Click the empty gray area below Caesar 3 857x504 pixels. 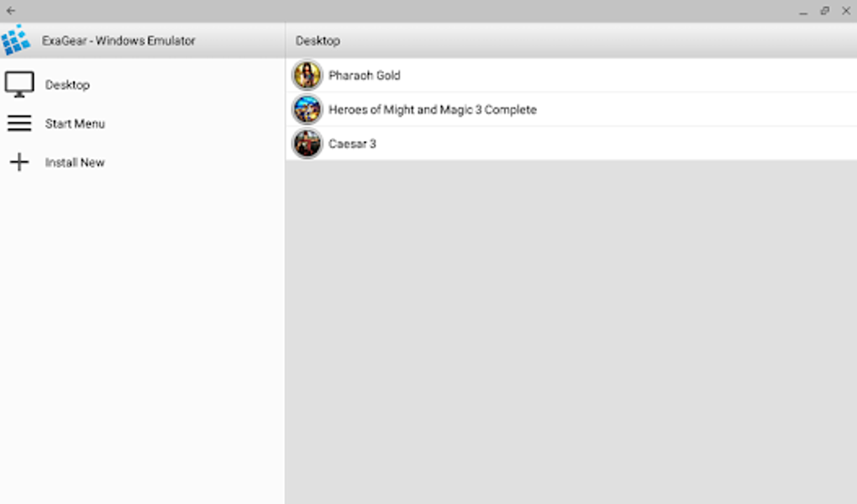tap(571, 332)
